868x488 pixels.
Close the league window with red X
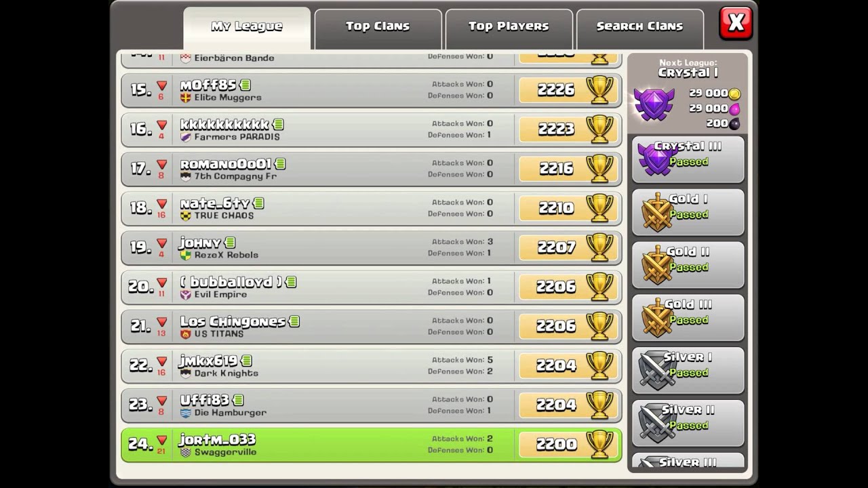click(736, 24)
